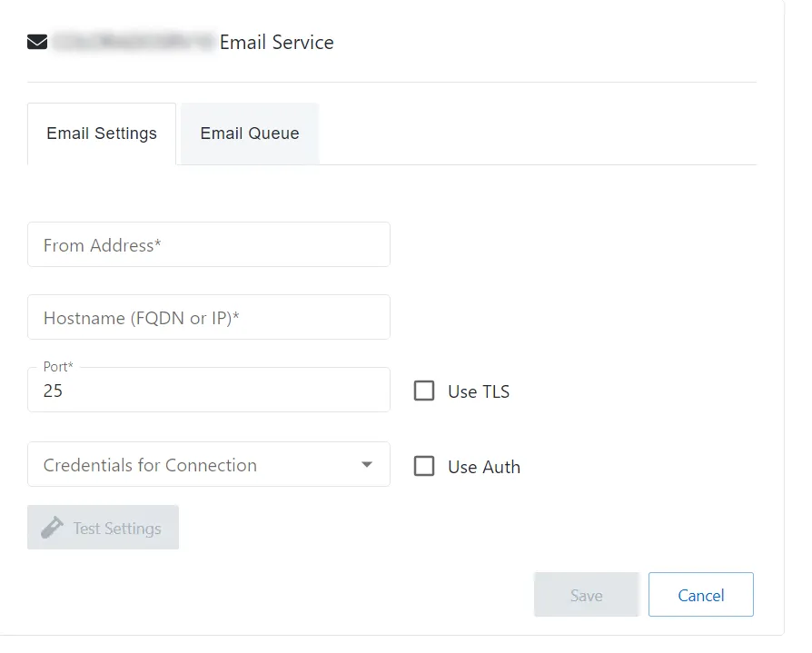This screenshot has width=812, height=653.
Task: Enable the Use TLS checkbox
Action: coord(424,391)
